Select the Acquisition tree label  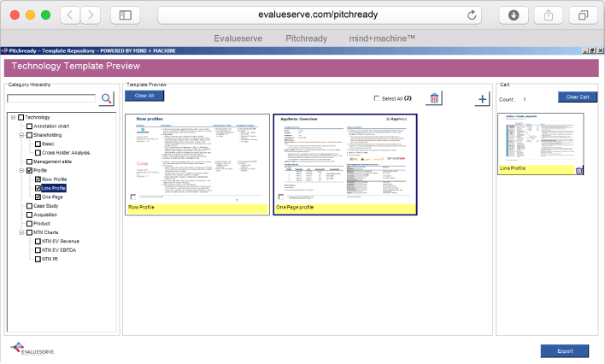45,215
